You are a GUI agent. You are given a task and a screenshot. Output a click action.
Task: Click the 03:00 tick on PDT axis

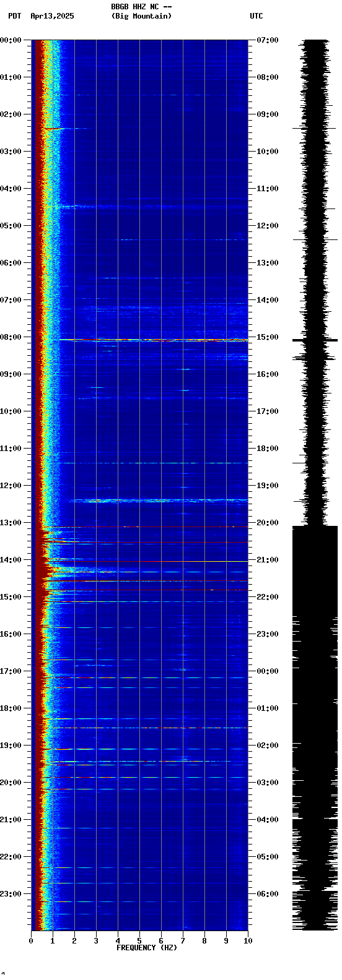(x=11, y=152)
